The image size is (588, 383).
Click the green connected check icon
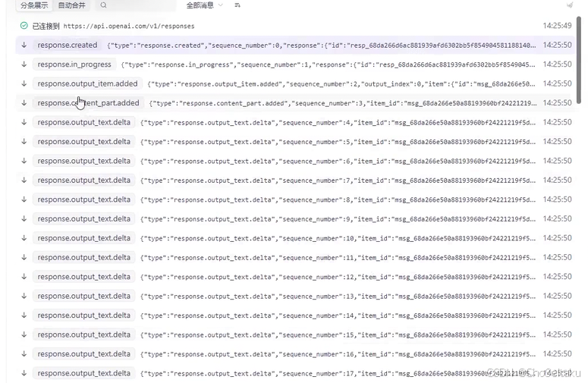(24, 26)
